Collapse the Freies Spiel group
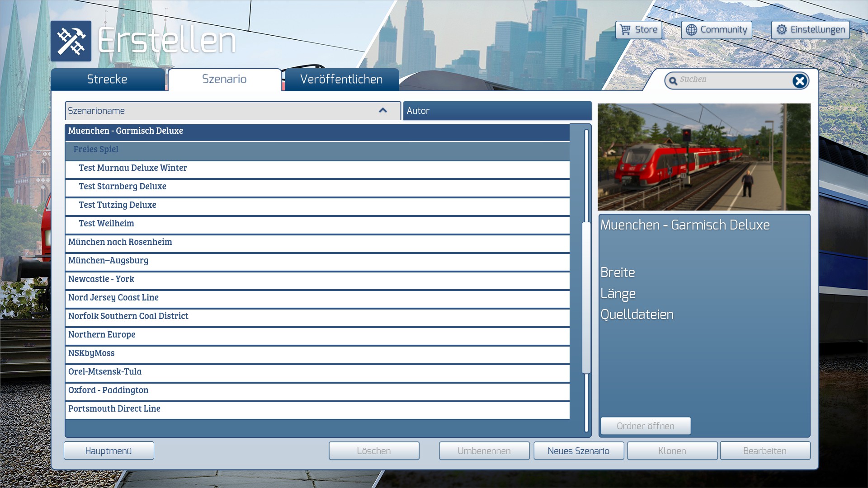This screenshot has width=868, height=488. tap(96, 150)
